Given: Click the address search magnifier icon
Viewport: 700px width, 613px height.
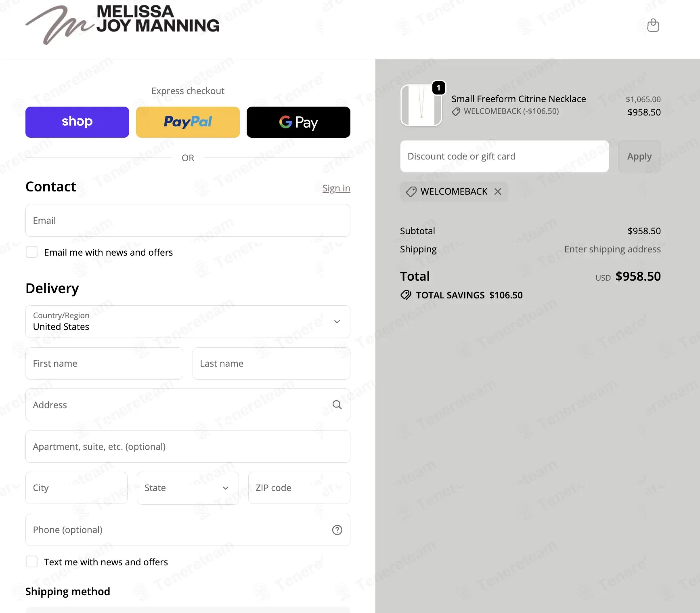Looking at the screenshot, I should coord(337,405).
